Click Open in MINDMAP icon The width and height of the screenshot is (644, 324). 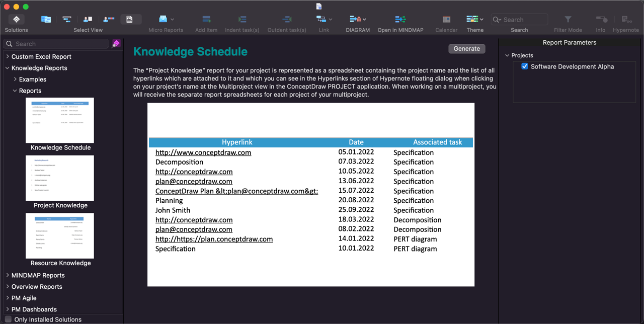(400, 19)
